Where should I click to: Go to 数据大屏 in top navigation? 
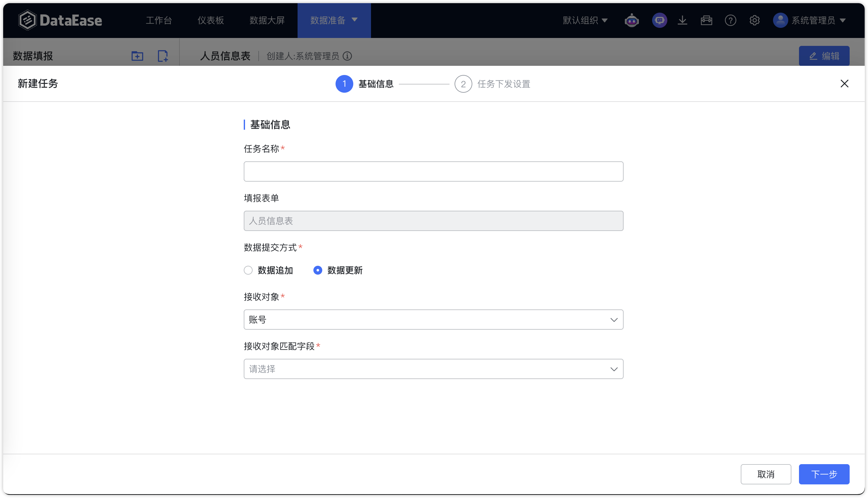tap(267, 21)
